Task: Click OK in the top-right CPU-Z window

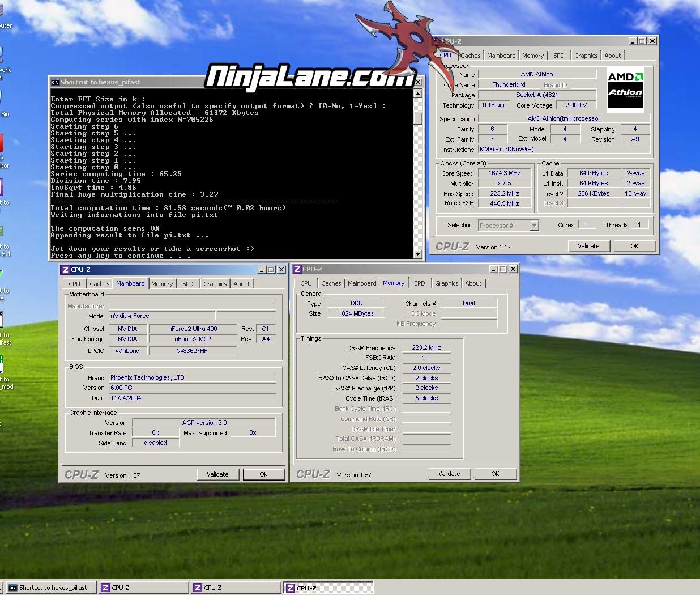Action: coord(634,246)
